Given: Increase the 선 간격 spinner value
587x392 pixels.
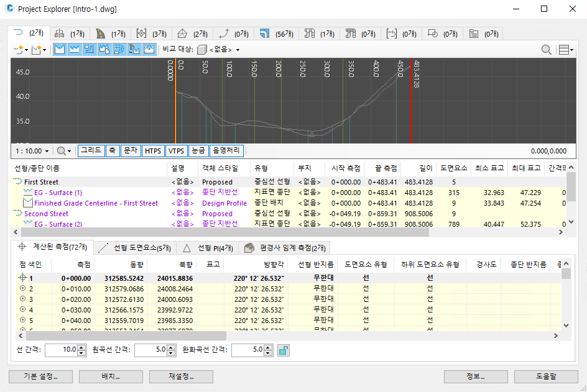Looking at the screenshot, I should 82,347.
